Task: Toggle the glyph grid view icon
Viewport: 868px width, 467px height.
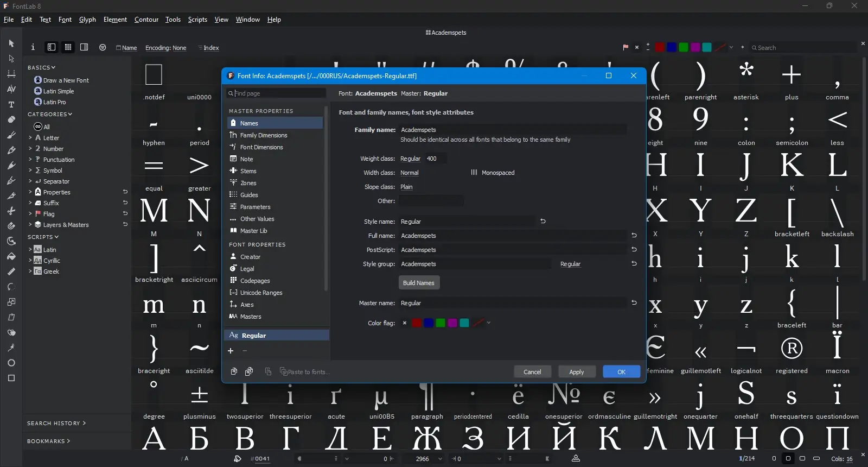Action: [68, 47]
